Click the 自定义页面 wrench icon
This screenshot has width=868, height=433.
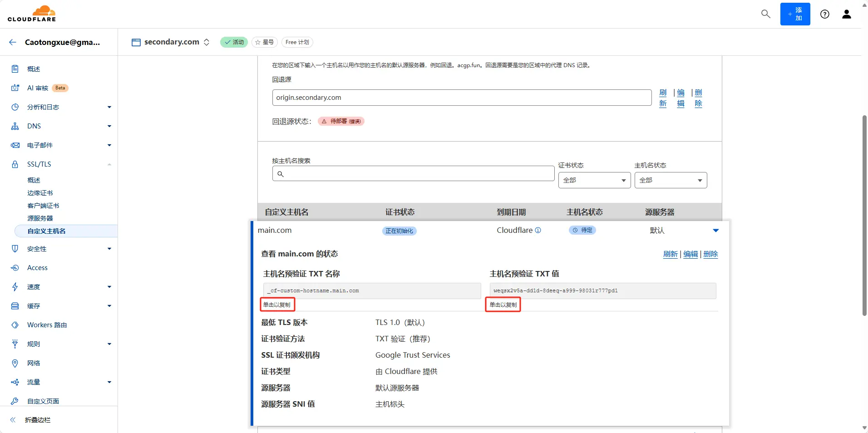(15, 401)
